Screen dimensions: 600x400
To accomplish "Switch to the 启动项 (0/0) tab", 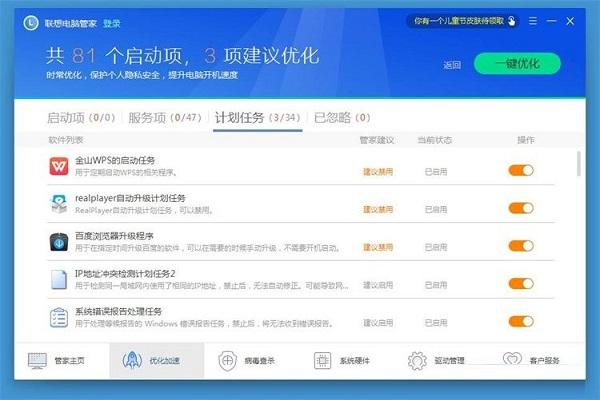I will coord(81,118).
